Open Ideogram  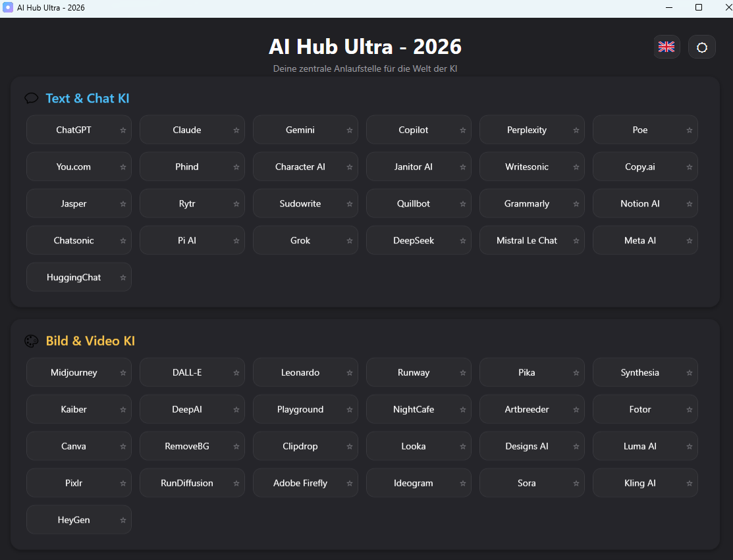coord(418,483)
